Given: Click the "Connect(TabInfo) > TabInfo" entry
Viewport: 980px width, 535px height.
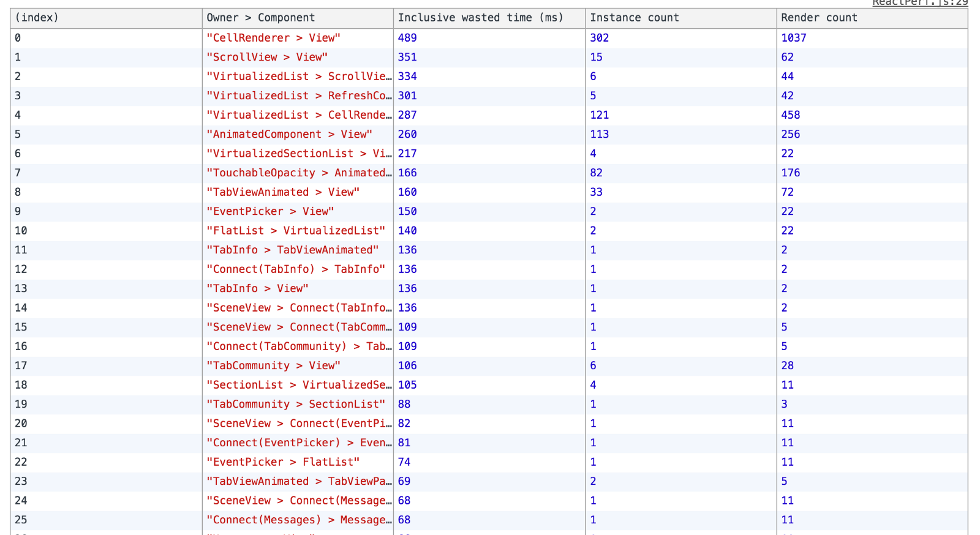Looking at the screenshot, I should click(x=296, y=269).
